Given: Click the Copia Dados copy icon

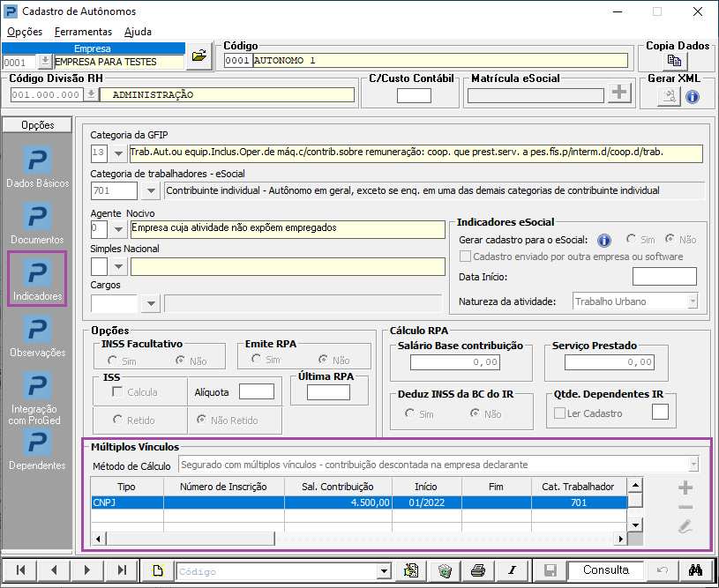Looking at the screenshot, I should pyautogui.click(x=675, y=61).
